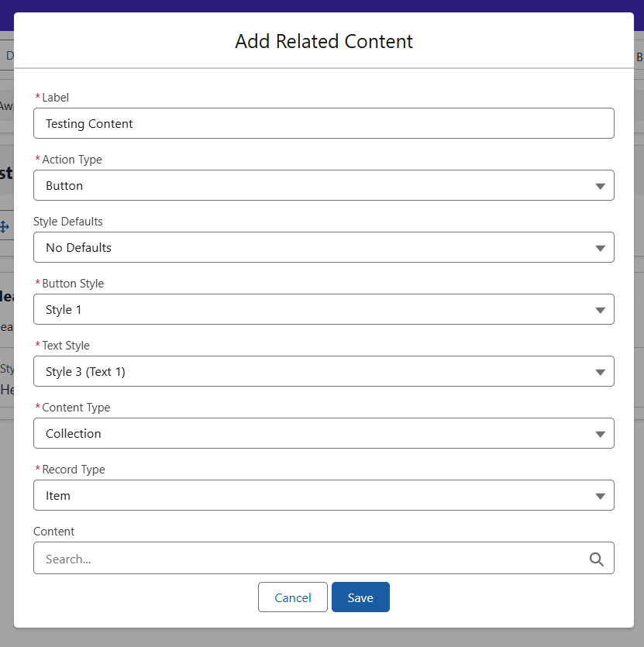Image resolution: width=644 pixels, height=647 pixels.
Task: Open the 'Collection' selection box
Action: click(x=310, y=434)
